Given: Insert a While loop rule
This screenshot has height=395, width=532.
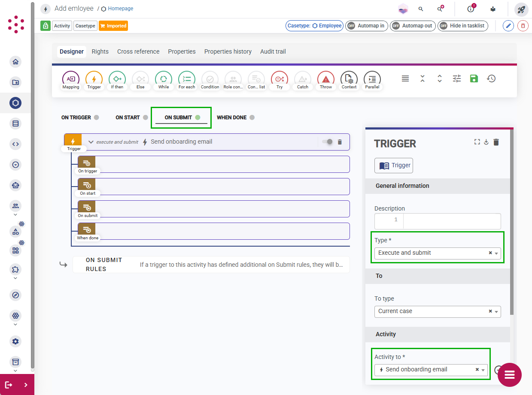Looking at the screenshot, I should pyautogui.click(x=164, y=80).
